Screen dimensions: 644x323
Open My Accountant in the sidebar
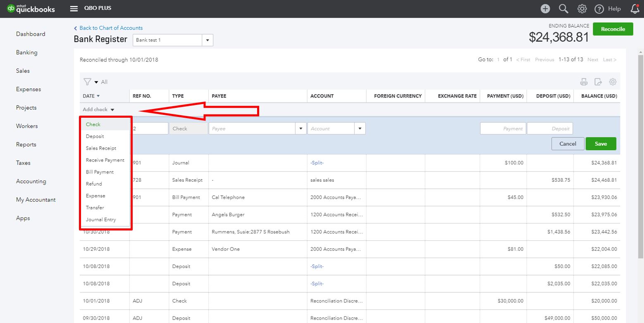[36, 199]
